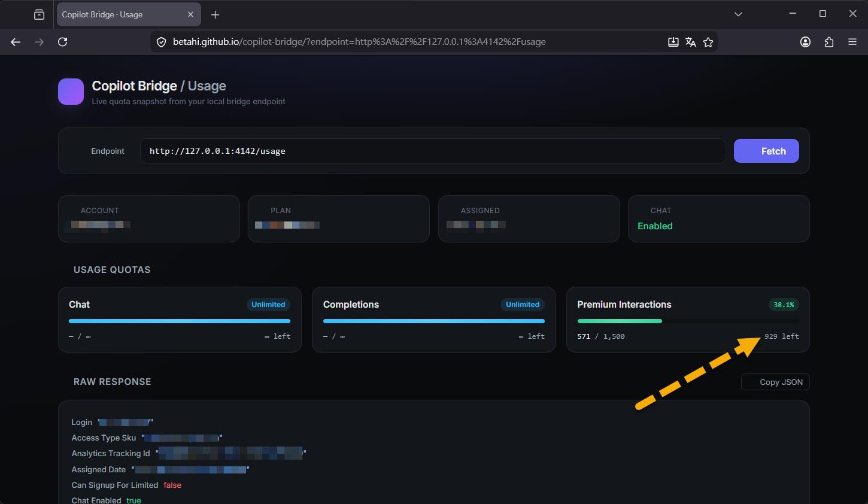Click the "Analytics Tracking Id" row label
This screenshot has width=868, height=504.
[x=111, y=454]
